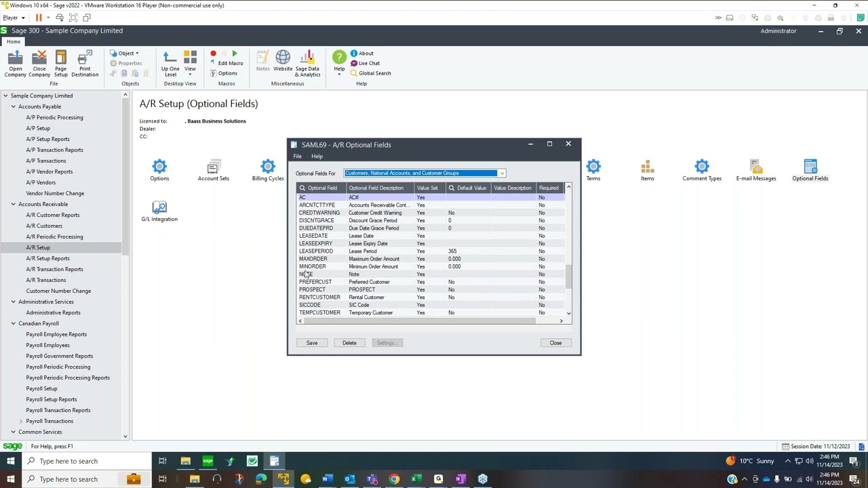The image size is (868, 488).
Task: Collapse the Accounts Payable tree node
Action: click(x=13, y=106)
